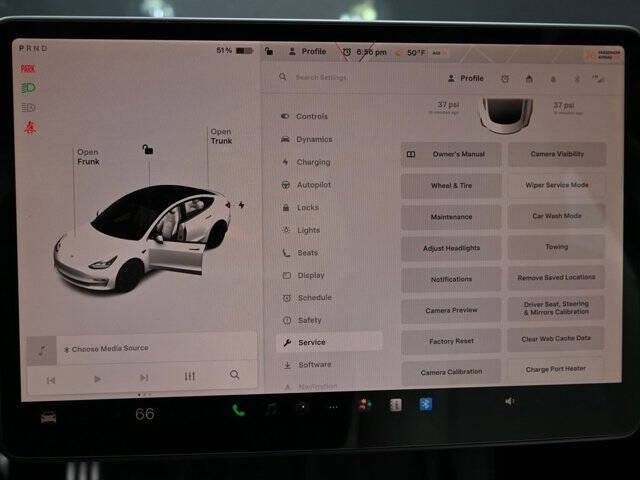Select the Service menu item

(329, 342)
